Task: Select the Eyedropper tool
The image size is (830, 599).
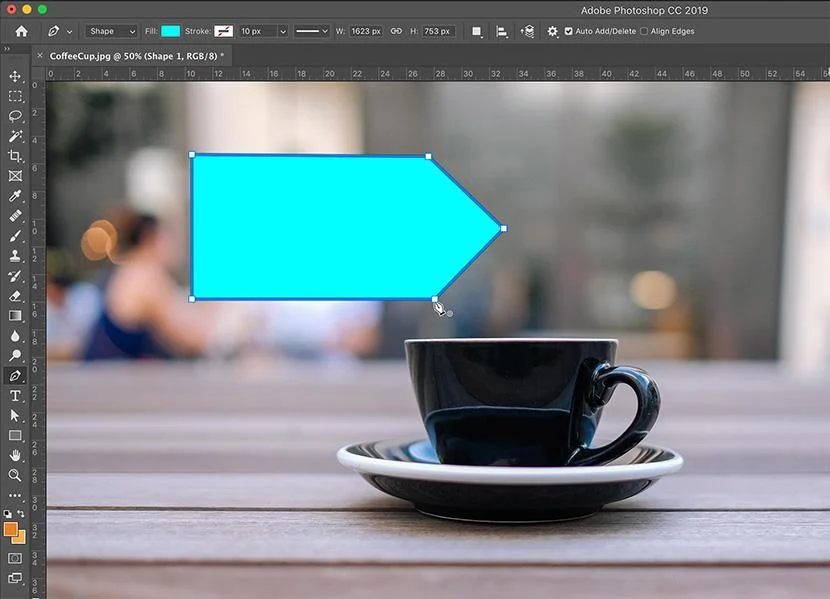Action: [x=15, y=196]
